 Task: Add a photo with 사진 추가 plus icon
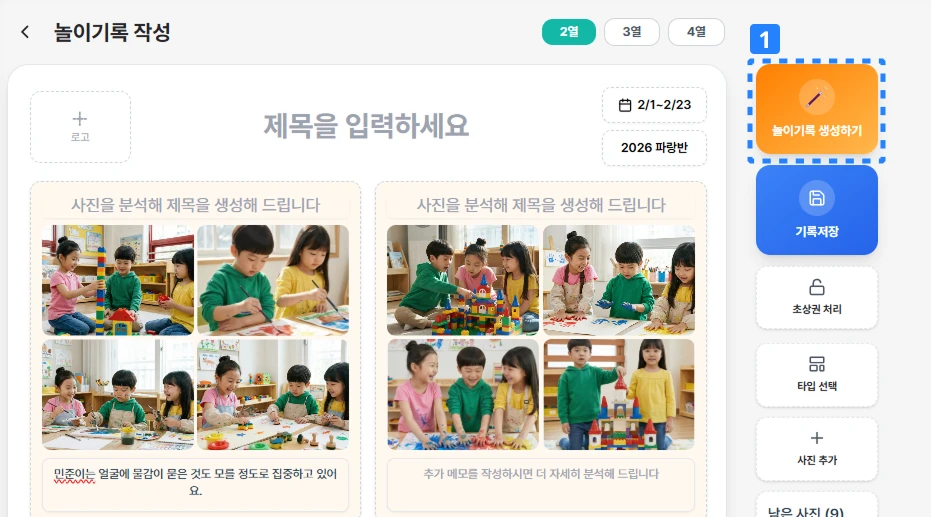816,438
